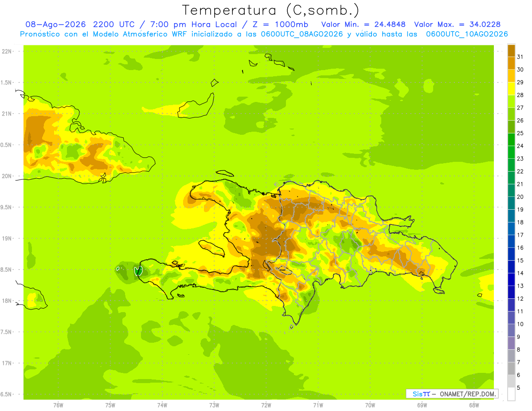Click the legend number 22
This screenshot has height=411, width=532.
[520, 171]
